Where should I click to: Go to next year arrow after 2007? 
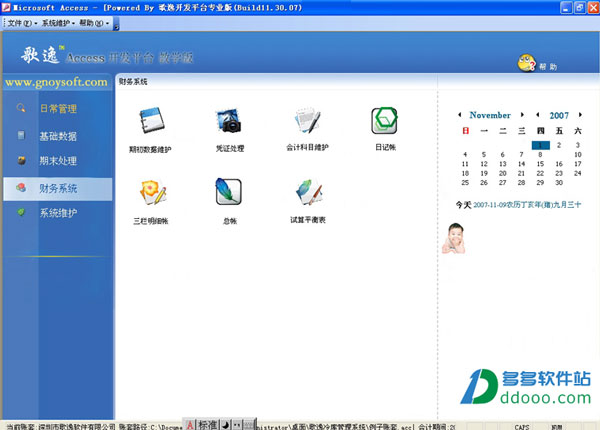(x=580, y=114)
